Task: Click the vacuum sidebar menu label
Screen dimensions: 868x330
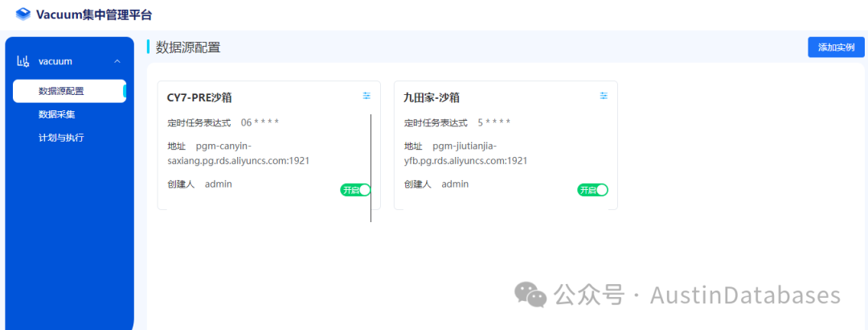Action: point(55,61)
